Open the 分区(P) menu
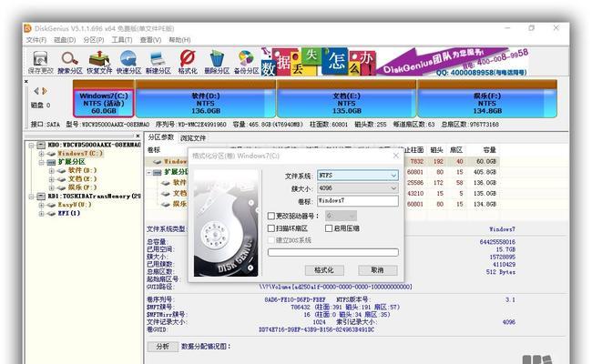The image size is (592, 364). click(x=93, y=40)
